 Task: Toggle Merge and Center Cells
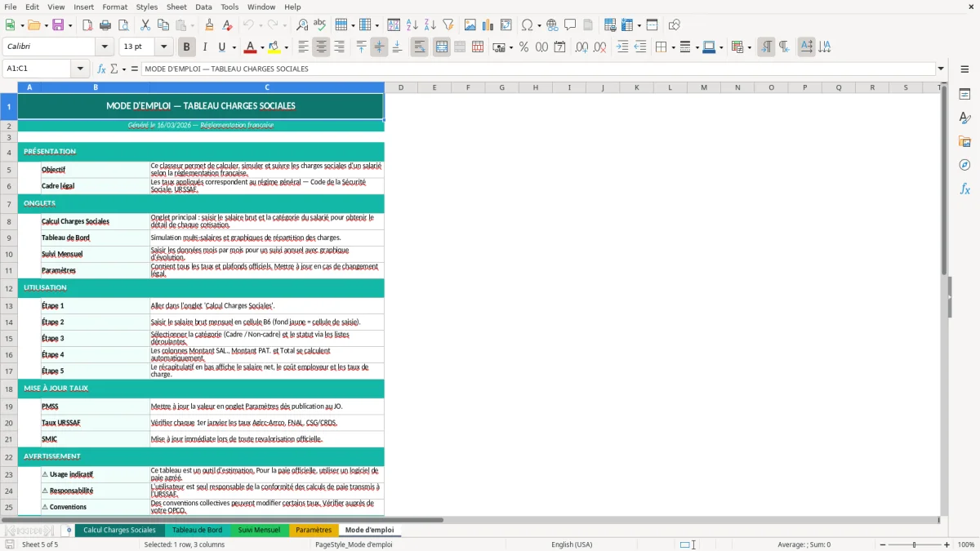(x=442, y=47)
